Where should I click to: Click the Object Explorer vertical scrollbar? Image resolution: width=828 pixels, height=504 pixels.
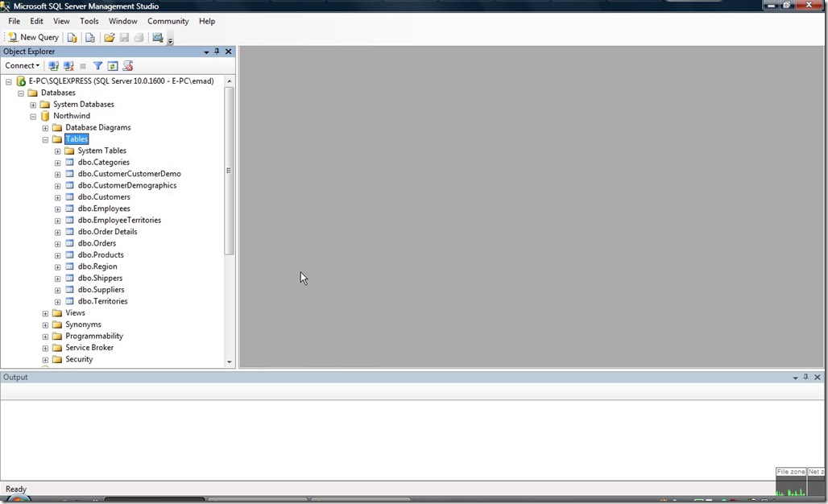[x=229, y=171]
